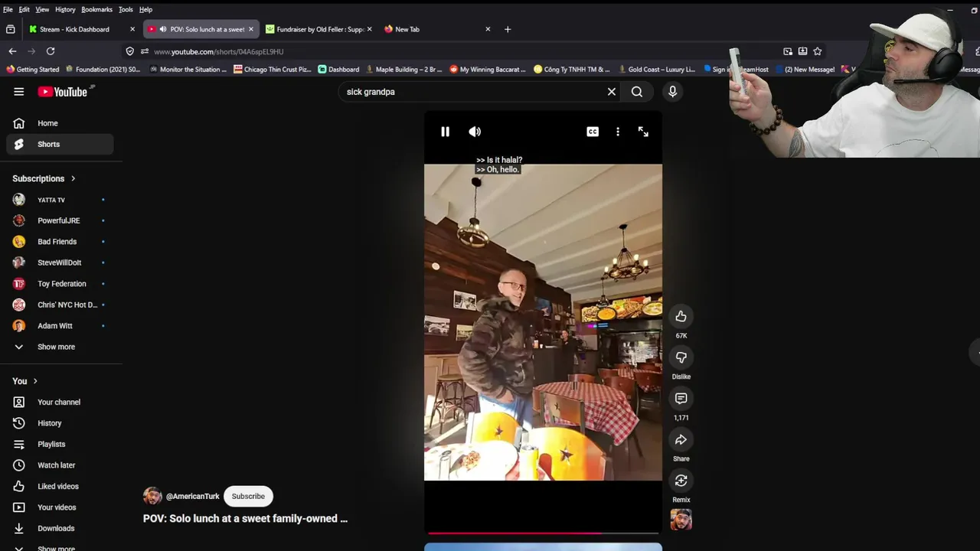This screenshot has height=551, width=980.
Task: Open the @AmericanTurk channel link
Action: [x=192, y=496]
